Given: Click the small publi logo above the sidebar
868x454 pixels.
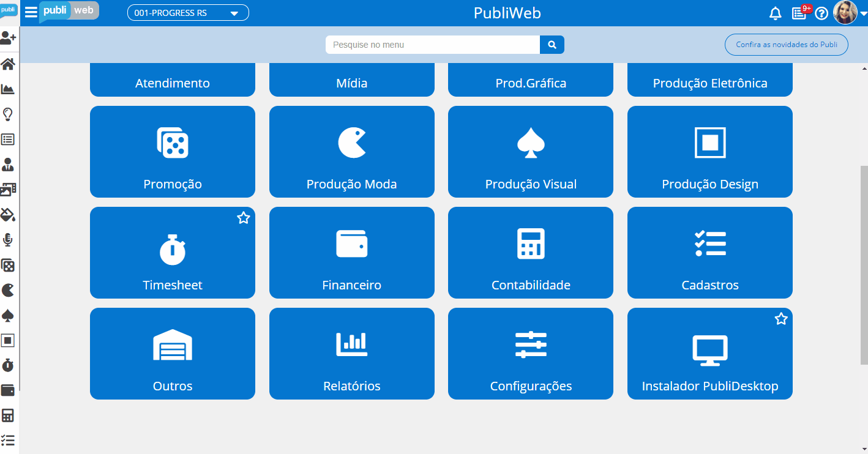Looking at the screenshot, I should click(x=9, y=11).
